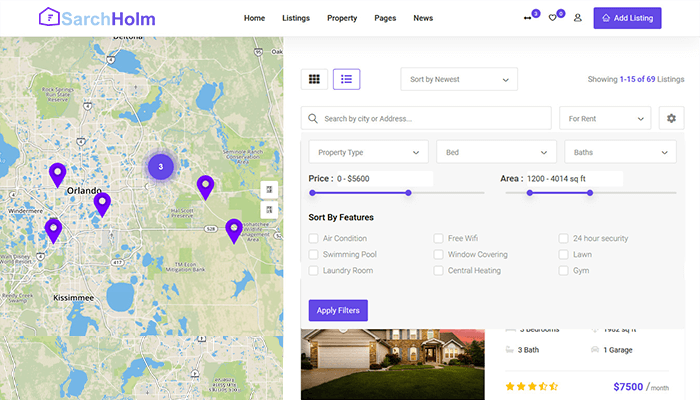Switch to list view layout
Viewport: 700px width, 400px height.
347,79
